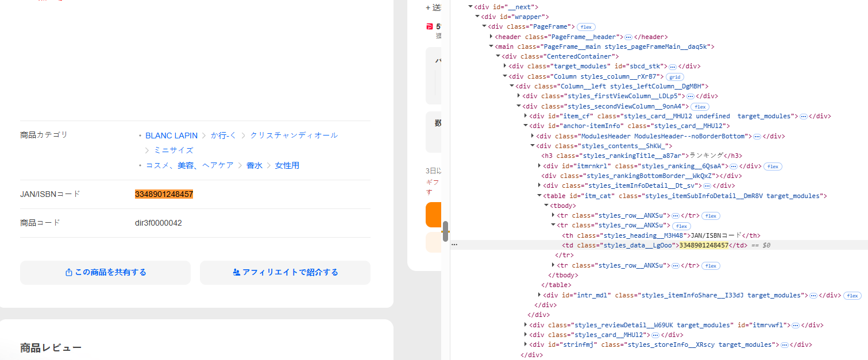This screenshot has height=360, width=868.
Task: Expand the div id="intr_mdl" node
Action: (x=539, y=295)
